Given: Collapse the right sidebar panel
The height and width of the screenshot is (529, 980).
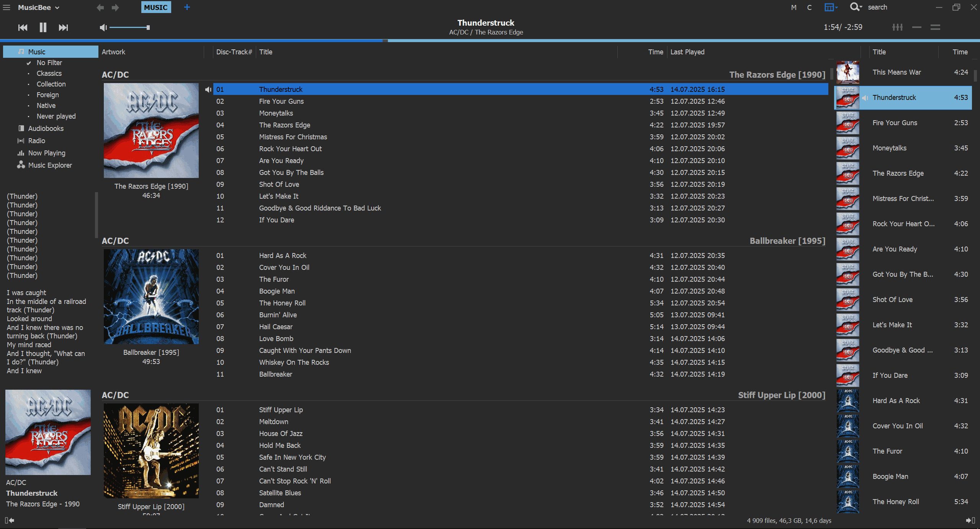Looking at the screenshot, I should tap(970, 520).
